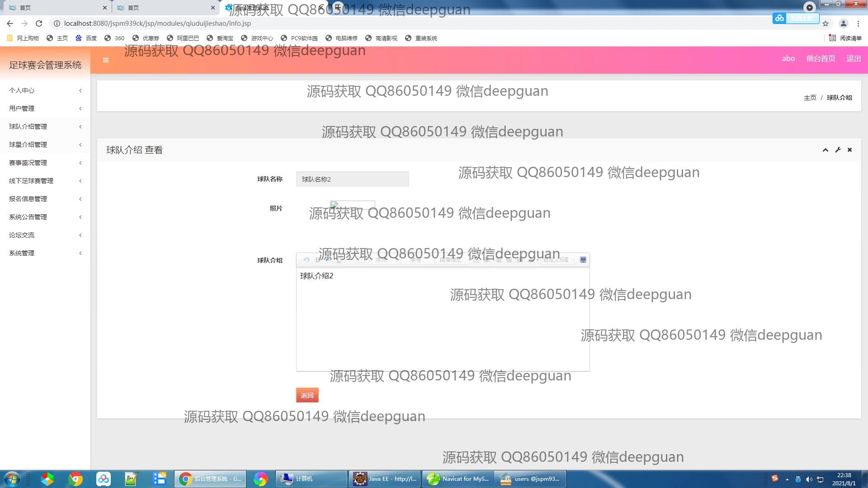Click the 球队名称 input field
Image resolution: width=868 pixels, height=488 pixels.
coord(352,179)
